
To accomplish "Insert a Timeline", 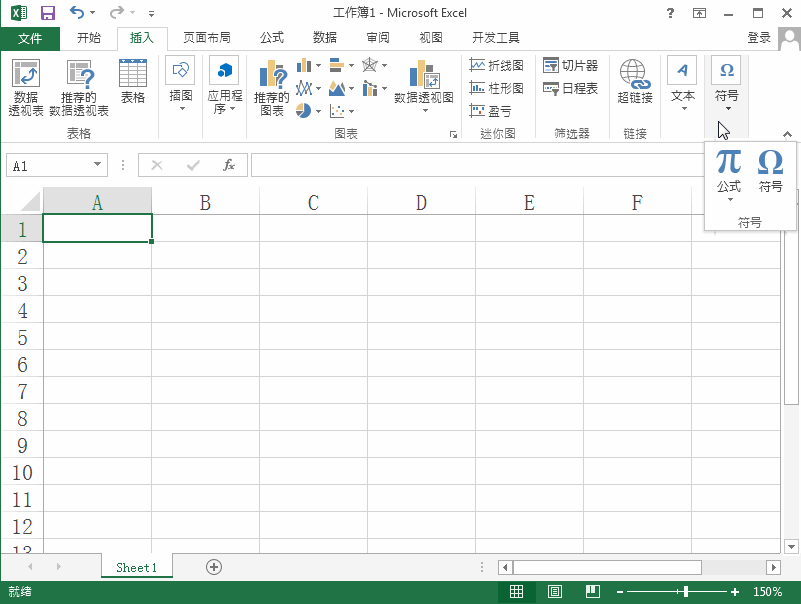I will (575, 87).
